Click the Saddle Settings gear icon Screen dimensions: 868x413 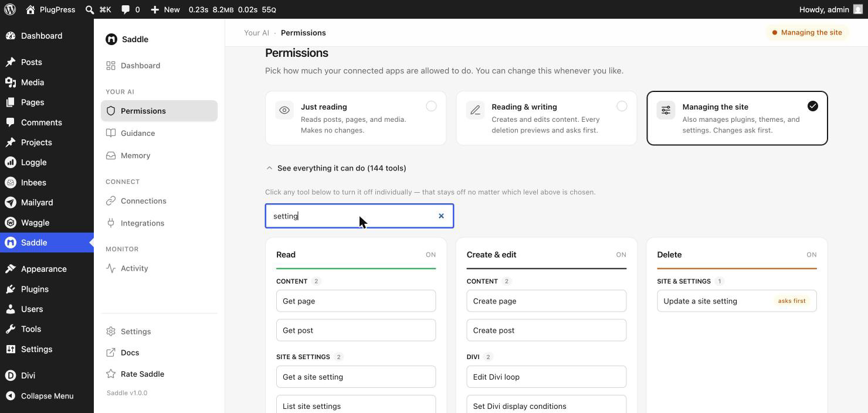coord(111,332)
